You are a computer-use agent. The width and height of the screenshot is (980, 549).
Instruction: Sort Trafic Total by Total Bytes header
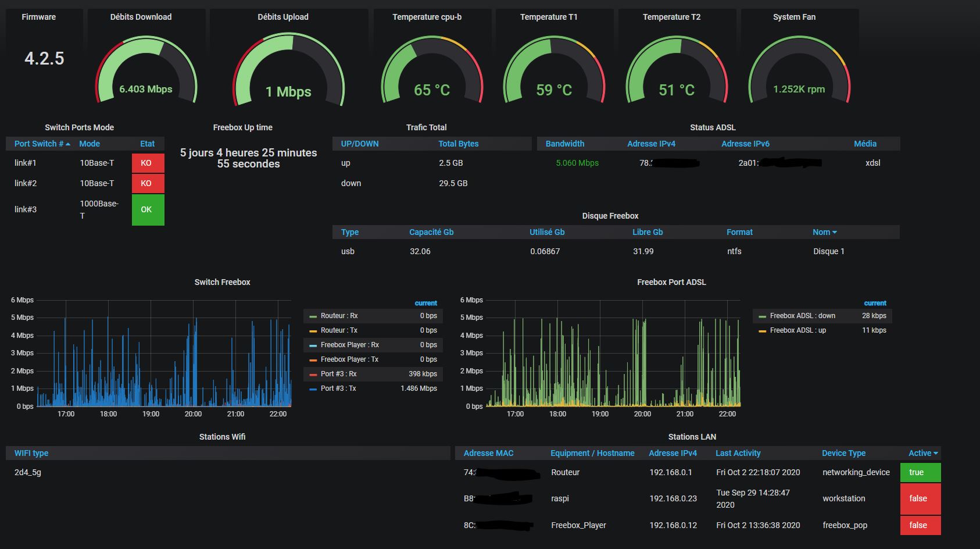458,144
